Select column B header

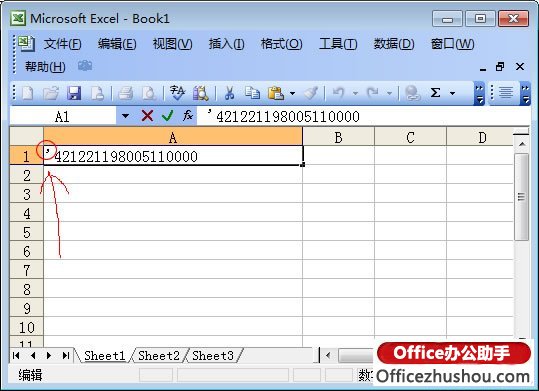(x=339, y=137)
